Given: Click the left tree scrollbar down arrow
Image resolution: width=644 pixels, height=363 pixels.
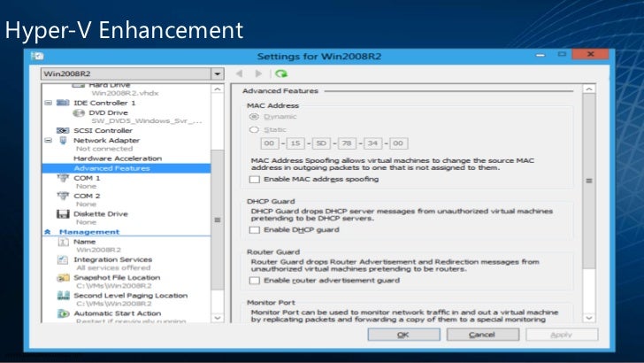Looking at the screenshot, I should (218, 318).
